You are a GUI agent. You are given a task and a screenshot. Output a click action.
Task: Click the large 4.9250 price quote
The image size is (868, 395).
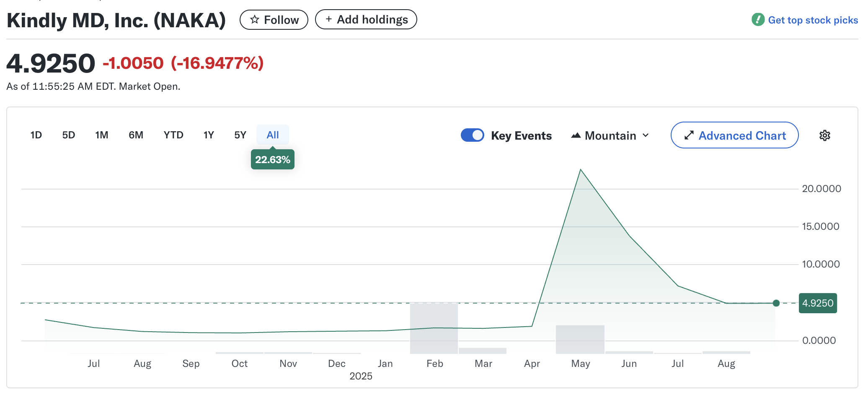(x=51, y=63)
